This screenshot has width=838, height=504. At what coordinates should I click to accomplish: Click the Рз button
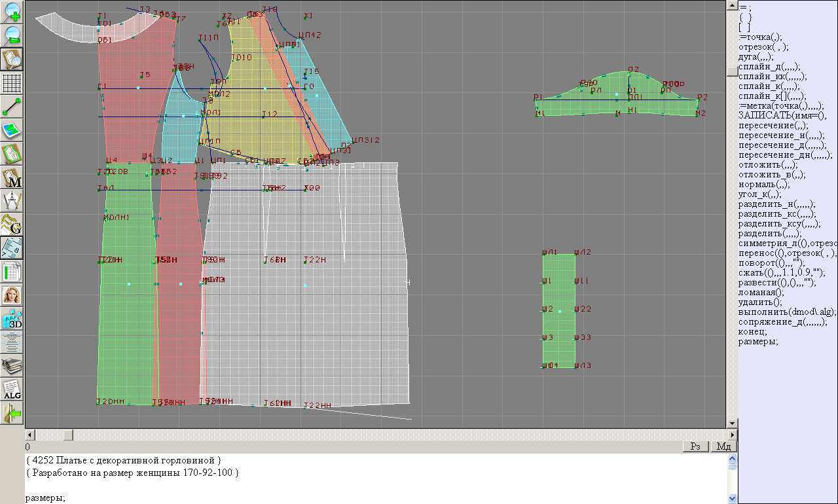point(696,446)
